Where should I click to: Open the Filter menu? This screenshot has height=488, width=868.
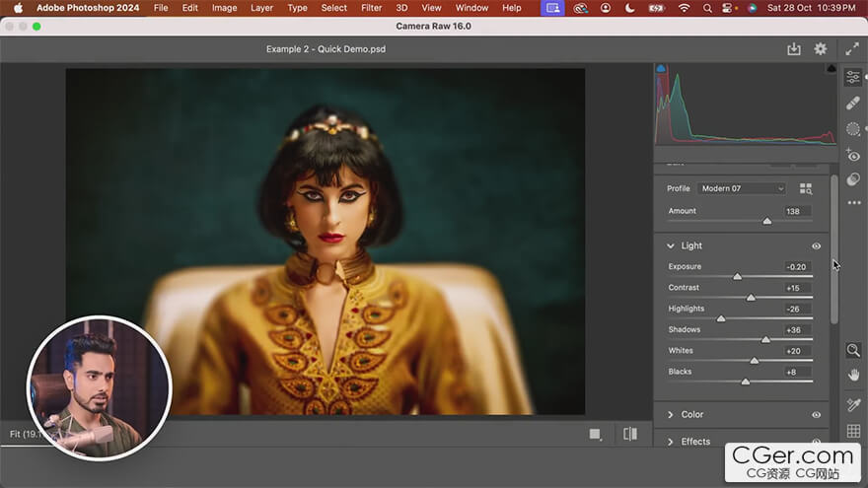(x=371, y=8)
